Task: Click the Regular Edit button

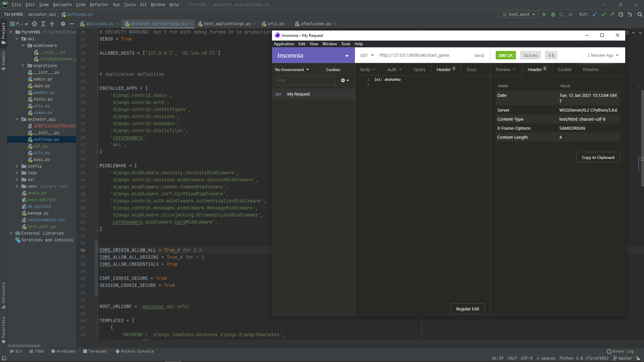Action: coord(467,309)
